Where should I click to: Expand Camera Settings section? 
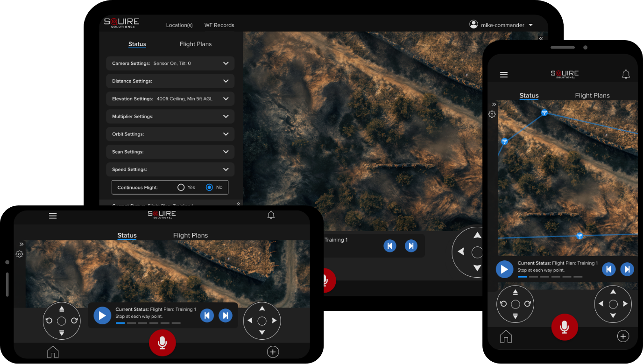click(170, 63)
